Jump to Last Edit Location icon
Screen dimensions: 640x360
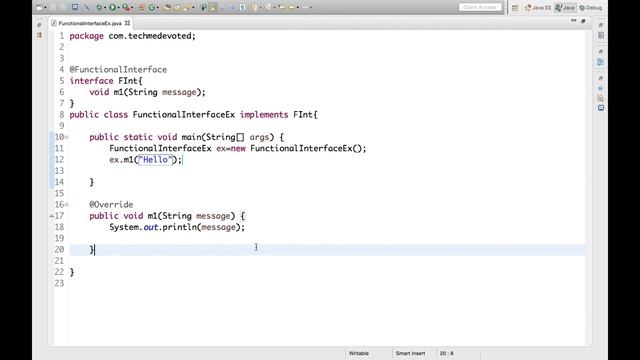point(282,7)
